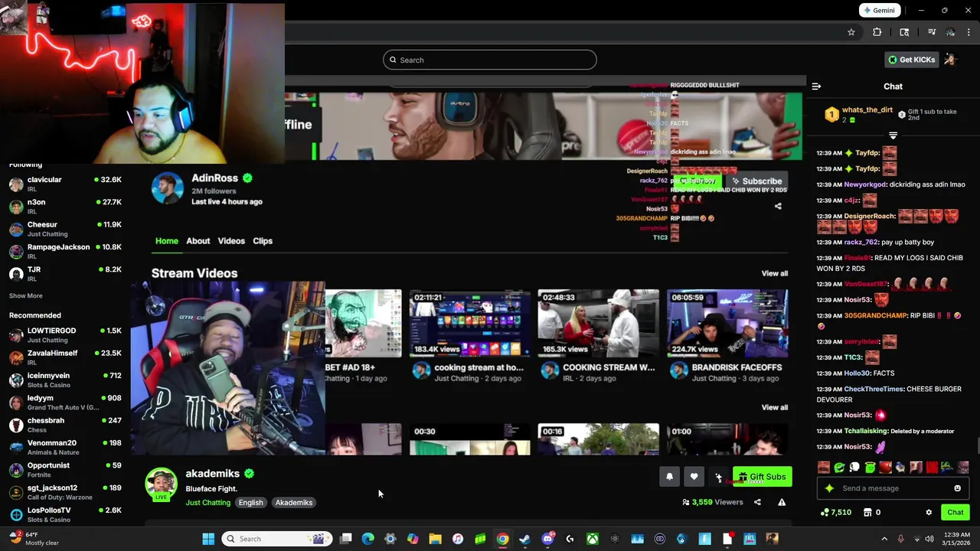Viewport: 980px width, 551px height.
Task: Open Gemini in Chrome
Action: (x=879, y=11)
